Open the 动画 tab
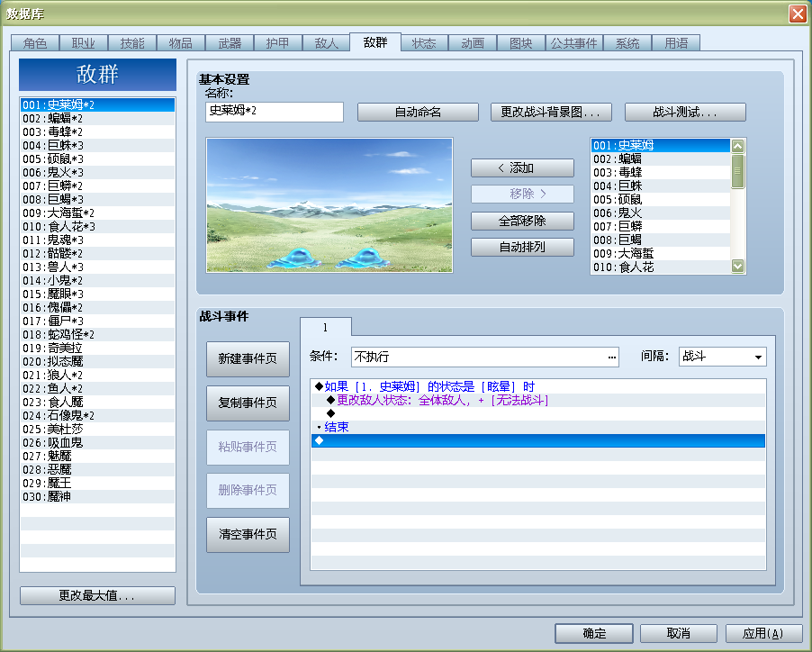 [473, 43]
